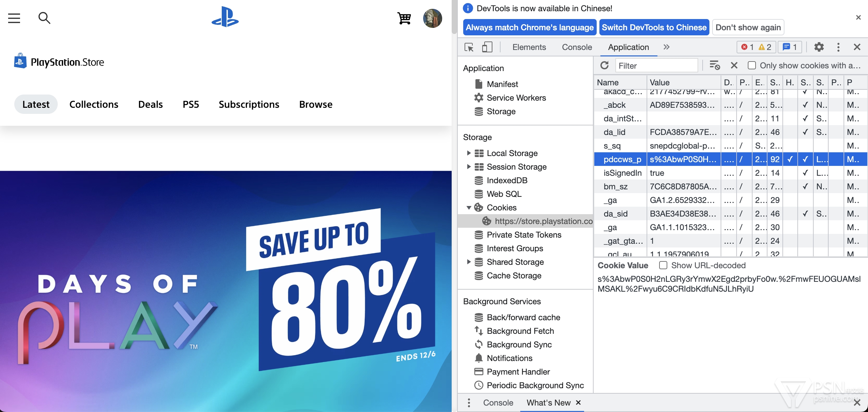868x412 pixels.
Task: Select the Application panel tab
Action: coord(629,47)
